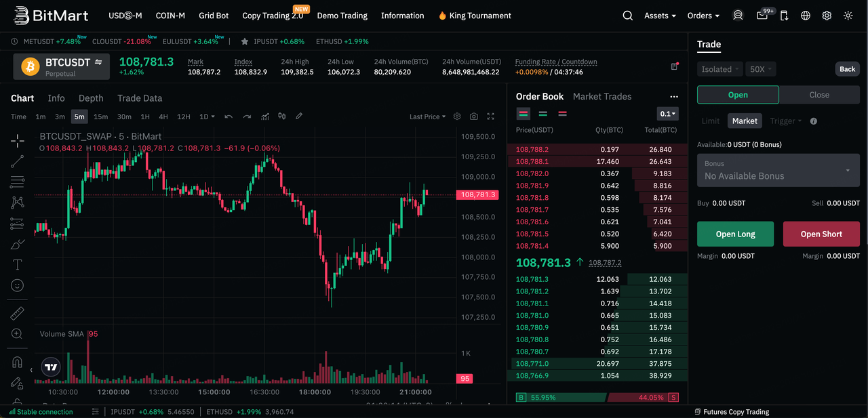Switch to the Market Trades tab

pos(601,96)
